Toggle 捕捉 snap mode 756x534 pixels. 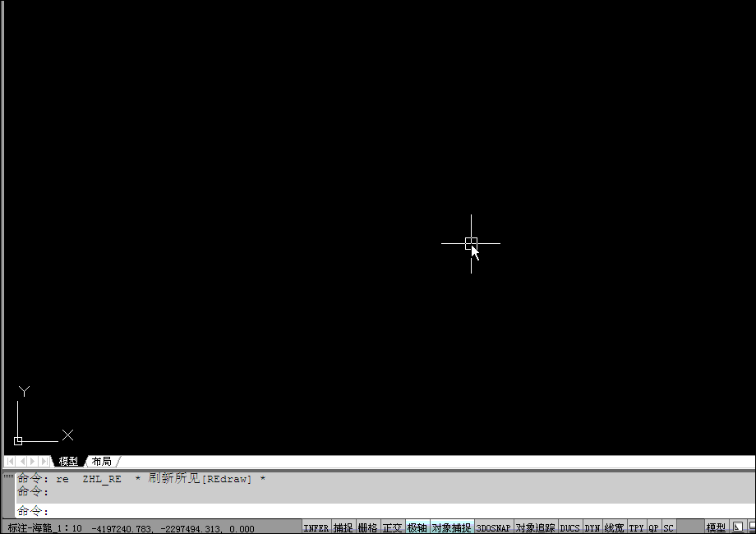[343, 527]
